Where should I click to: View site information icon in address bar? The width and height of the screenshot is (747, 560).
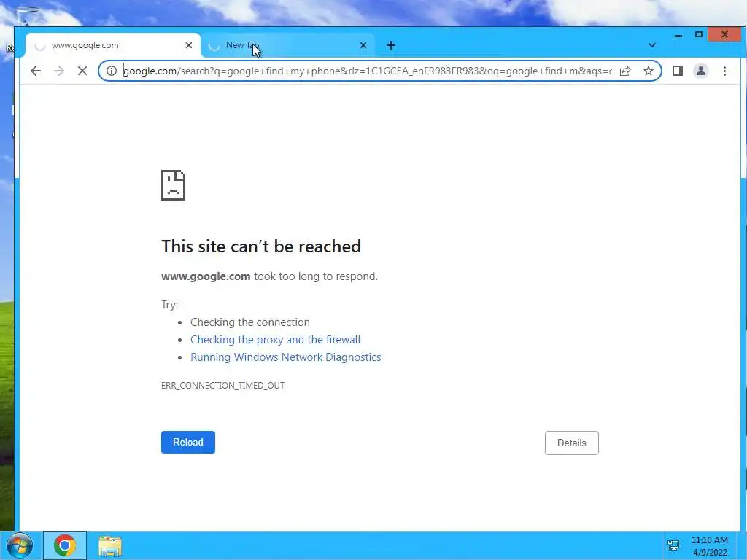(x=112, y=71)
